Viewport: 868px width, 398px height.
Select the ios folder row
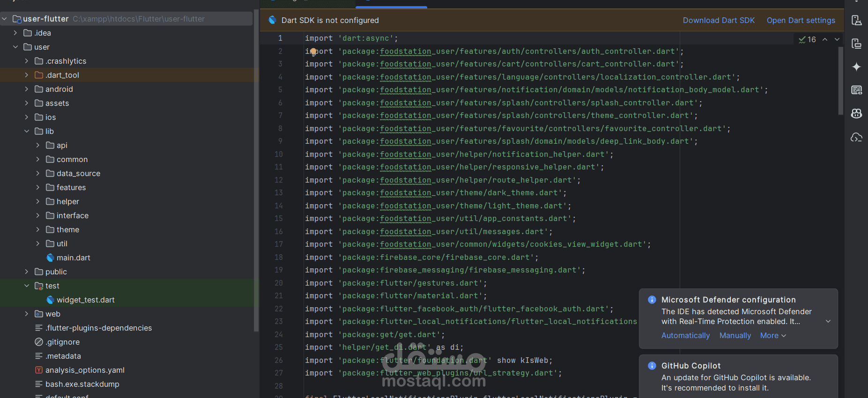126,117
